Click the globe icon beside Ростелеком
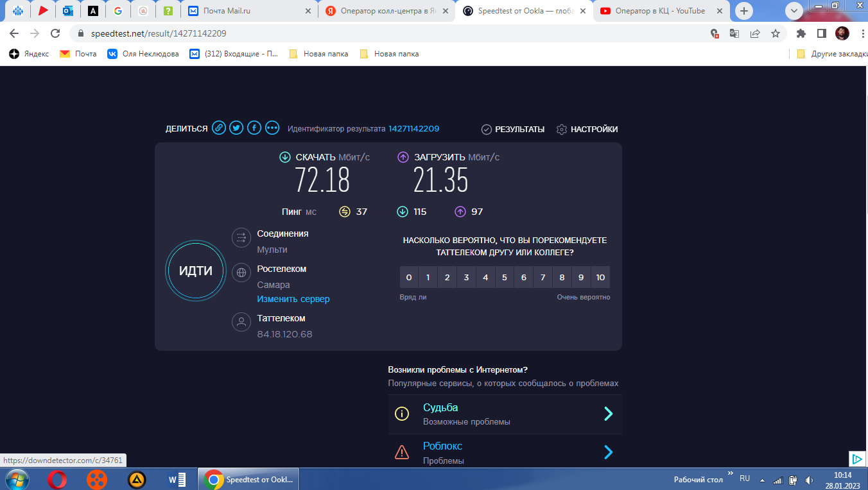The width and height of the screenshot is (868, 490). coord(241,273)
